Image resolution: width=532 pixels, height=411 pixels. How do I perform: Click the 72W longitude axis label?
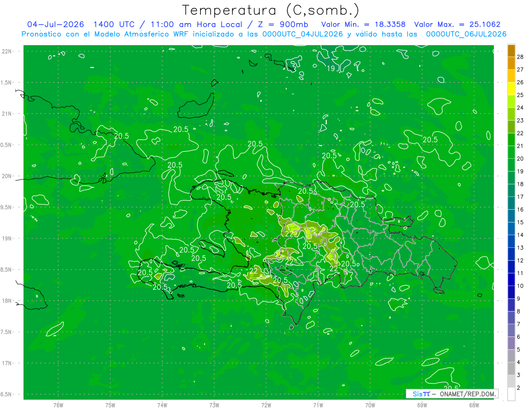tap(266, 405)
